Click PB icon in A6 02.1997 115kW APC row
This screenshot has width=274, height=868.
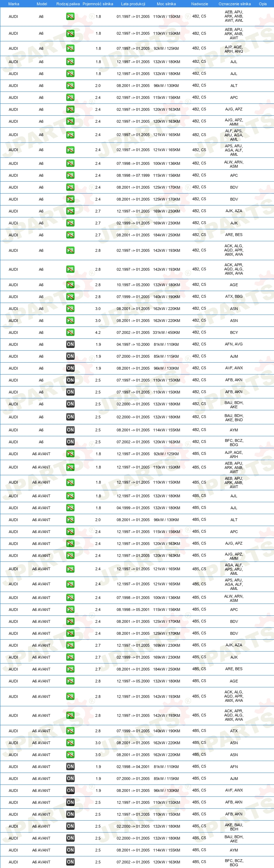point(70,97)
